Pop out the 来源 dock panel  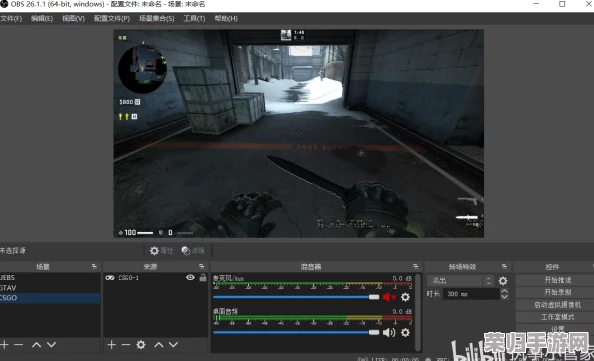pos(201,266)
